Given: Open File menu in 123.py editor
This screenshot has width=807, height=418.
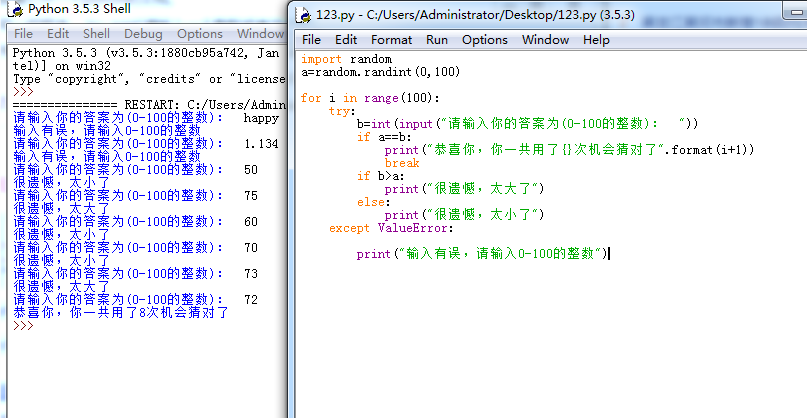Looking at the screenshot, I should tap(311, 40).
